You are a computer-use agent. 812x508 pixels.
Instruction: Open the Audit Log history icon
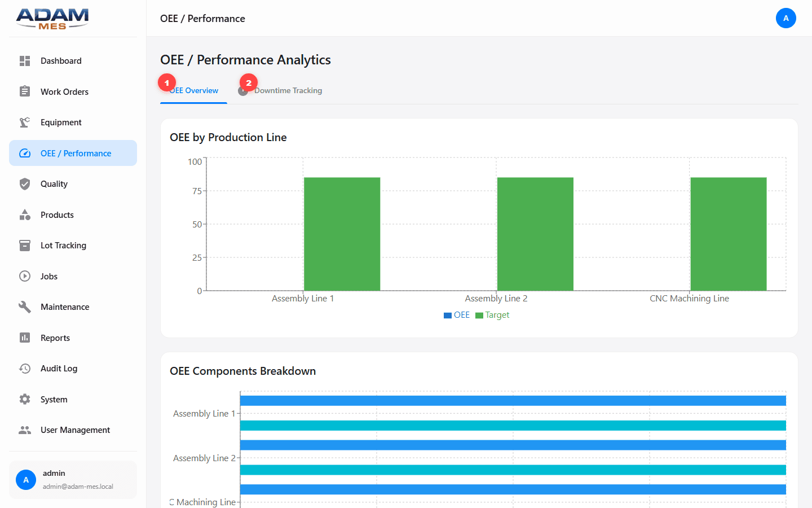25,368
